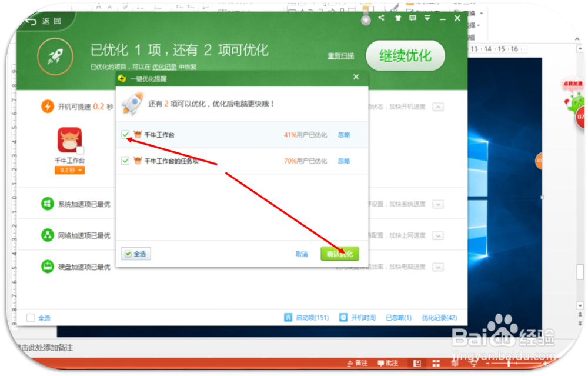Open 优化记录(42) tab at bottom
Image resolution: width=588 pixels, height=376 pixels.
pos(439,318)
